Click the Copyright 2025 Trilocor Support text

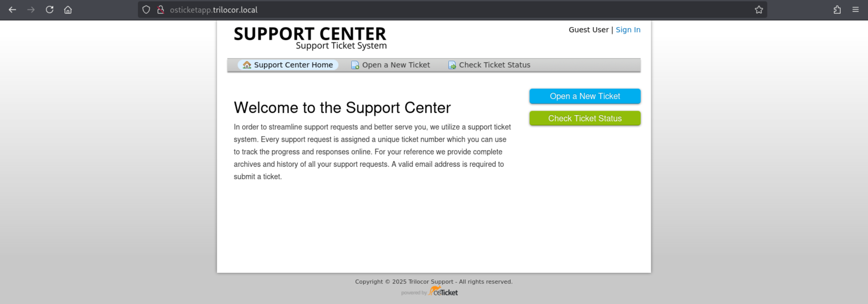(434, 282)
